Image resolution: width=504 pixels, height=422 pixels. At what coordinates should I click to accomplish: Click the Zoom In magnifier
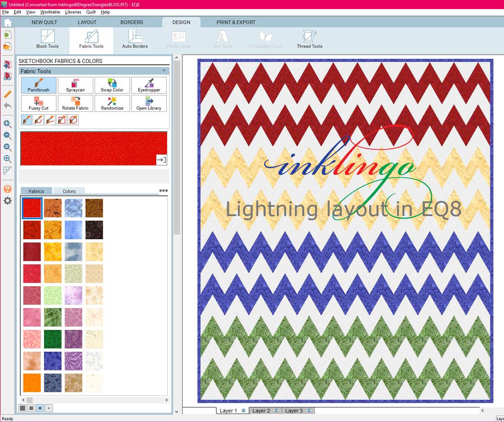8,124
